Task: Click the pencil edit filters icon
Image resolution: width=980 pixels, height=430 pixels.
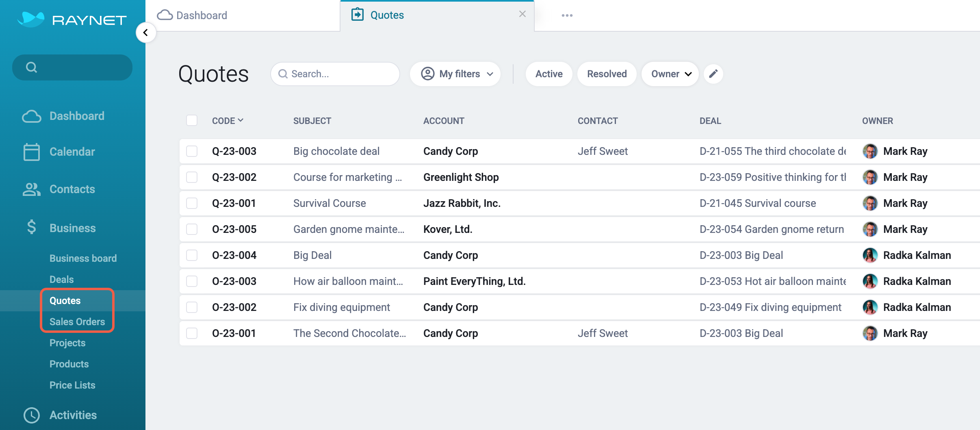Action: 713,74
